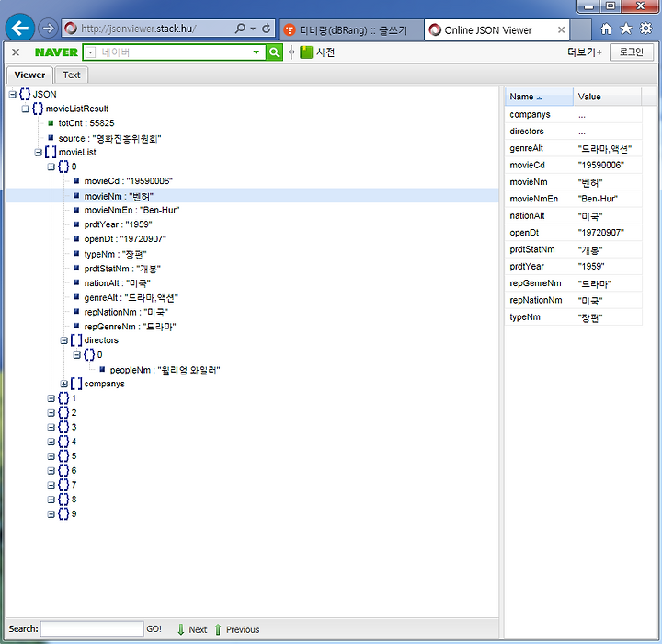The width and height of the screenshot is (662, 644).
Task: Click the genreAlt row in properties grid
Action: pyautogui.click(x=574, y=148)
